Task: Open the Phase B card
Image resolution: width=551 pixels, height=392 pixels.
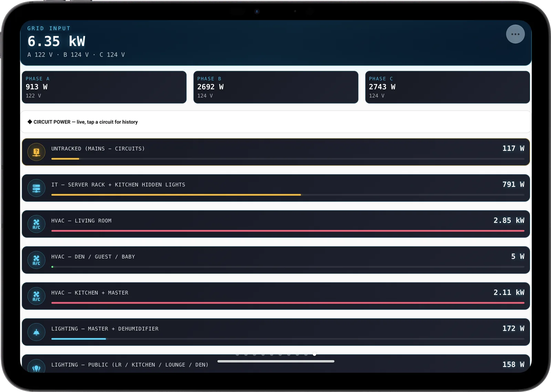Action: pos(276,87)
